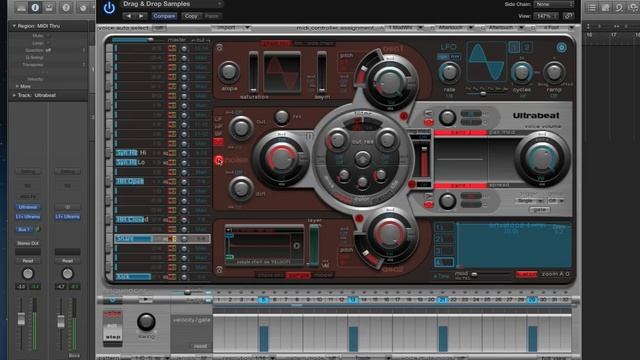Viewport: 640px width, 360px height.
Task: Click the voice volume large knob
Action: (542, 158)
